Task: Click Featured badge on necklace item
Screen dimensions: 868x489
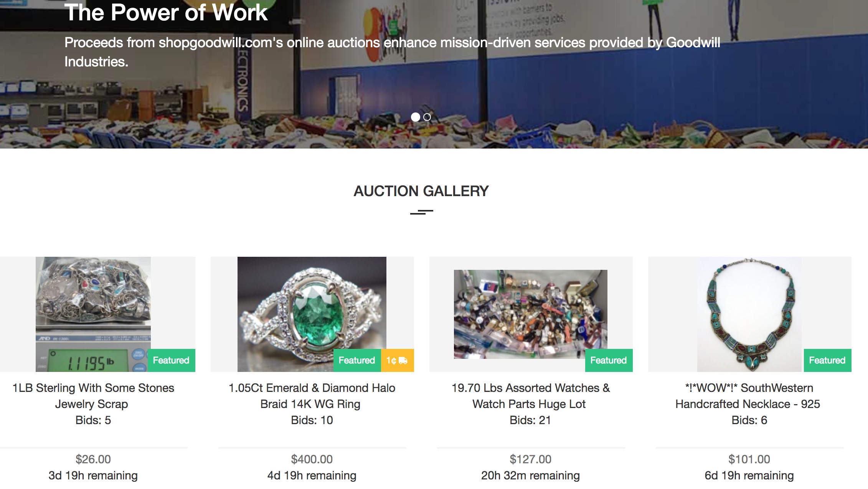Action: point(827,360)
